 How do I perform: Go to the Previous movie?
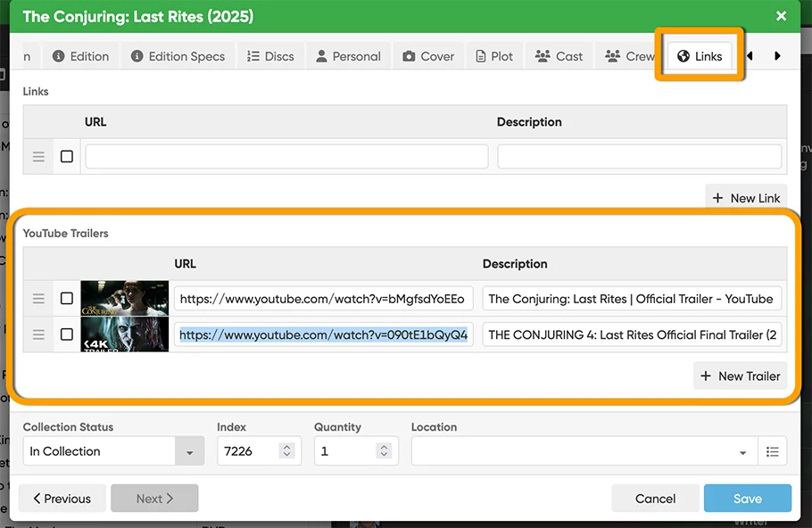[x=62, y=498]
